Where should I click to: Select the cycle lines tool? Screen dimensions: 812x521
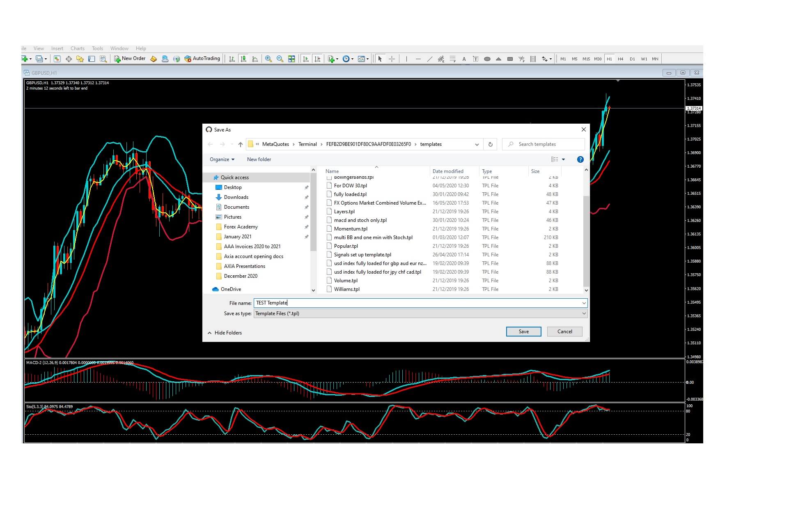(x=533, y=59)
